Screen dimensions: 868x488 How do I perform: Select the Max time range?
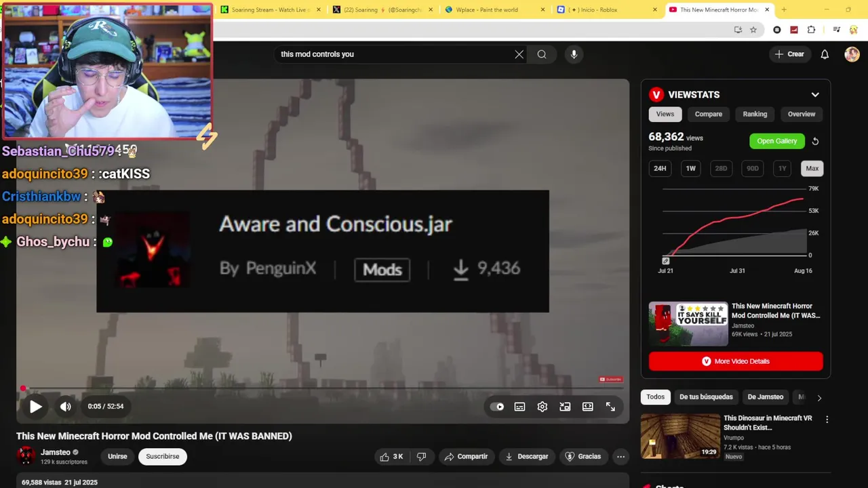[x=812, y=168]
